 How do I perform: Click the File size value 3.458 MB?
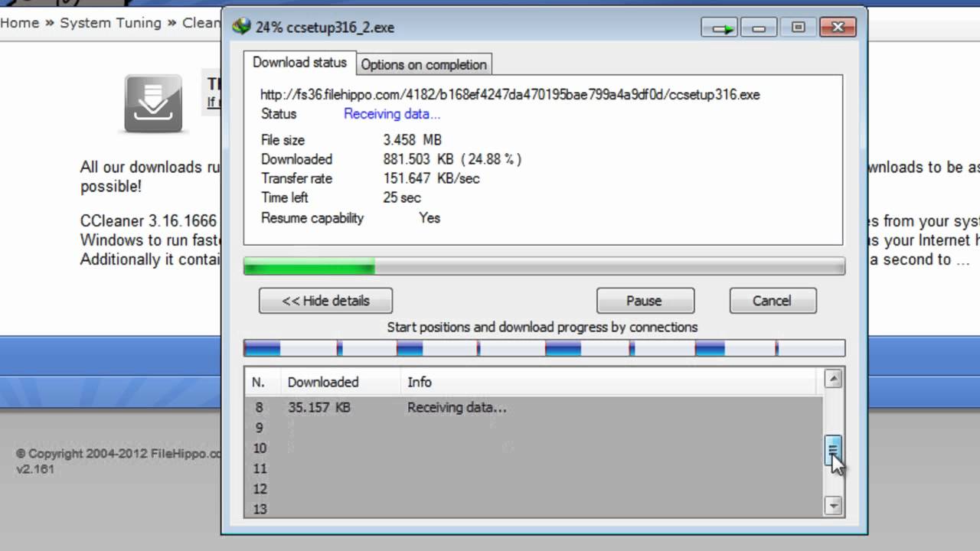tap(413, 140)
